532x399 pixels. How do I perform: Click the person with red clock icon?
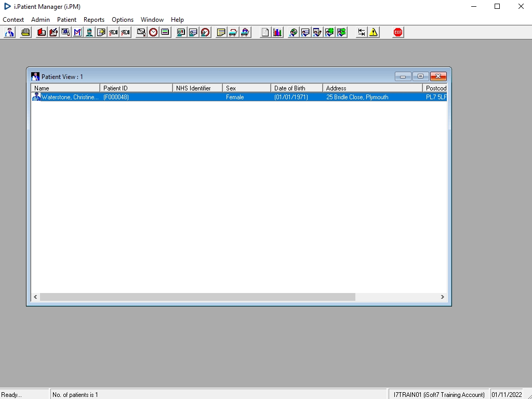click(x=205, y=32)
